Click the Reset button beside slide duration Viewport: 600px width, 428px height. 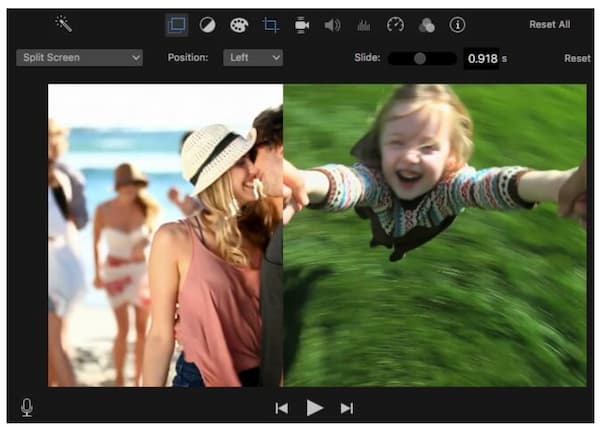(577, 59)
